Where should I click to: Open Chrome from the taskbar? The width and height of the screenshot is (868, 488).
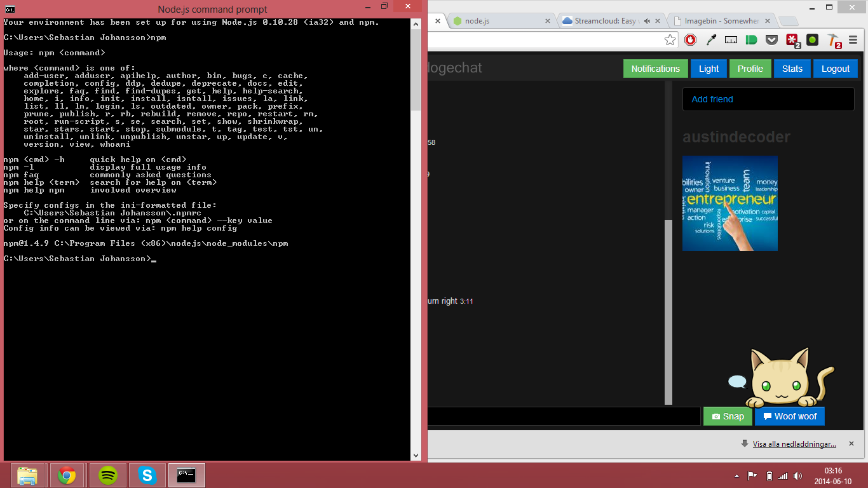[x=67, y=475]
